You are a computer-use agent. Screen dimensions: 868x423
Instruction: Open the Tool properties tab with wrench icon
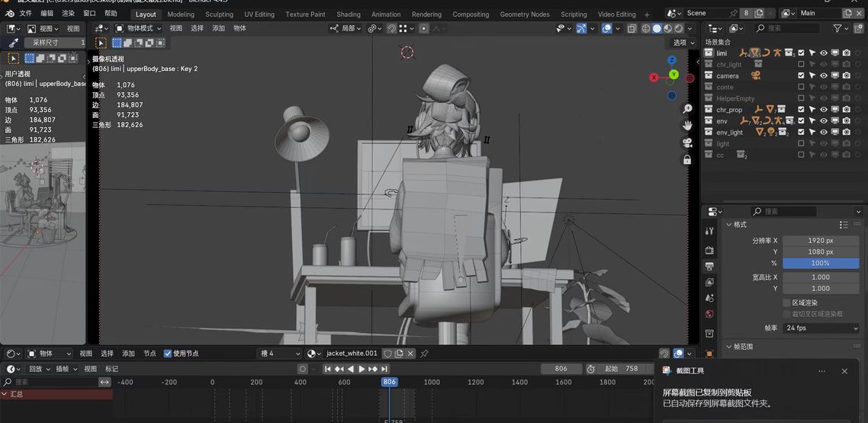click(x=709, y=233)
